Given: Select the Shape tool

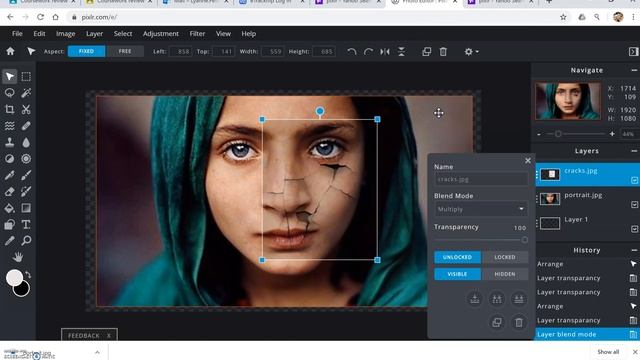Looking at the screenshot, I should coord(10,224).
